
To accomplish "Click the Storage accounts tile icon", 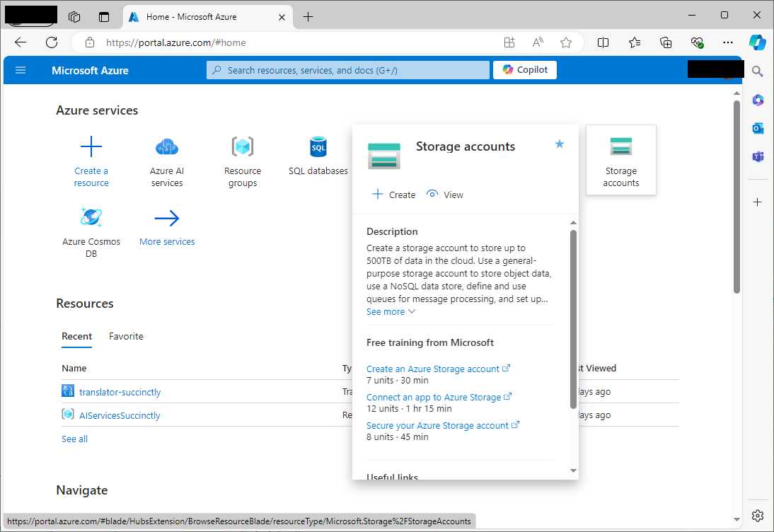I will coord(620,146).
